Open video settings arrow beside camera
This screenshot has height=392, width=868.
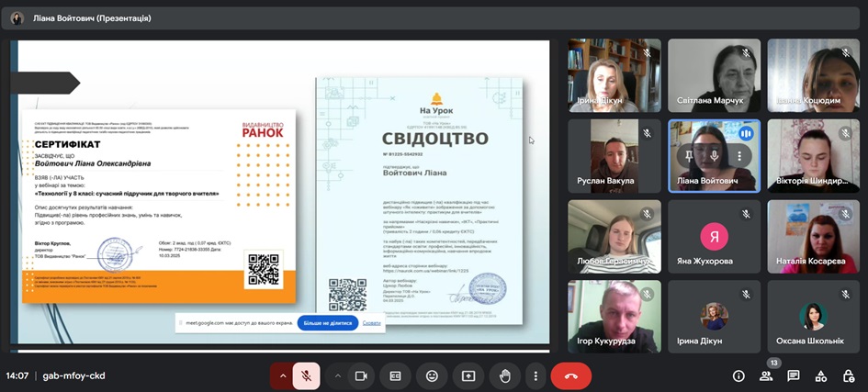[x=338, y=376]
